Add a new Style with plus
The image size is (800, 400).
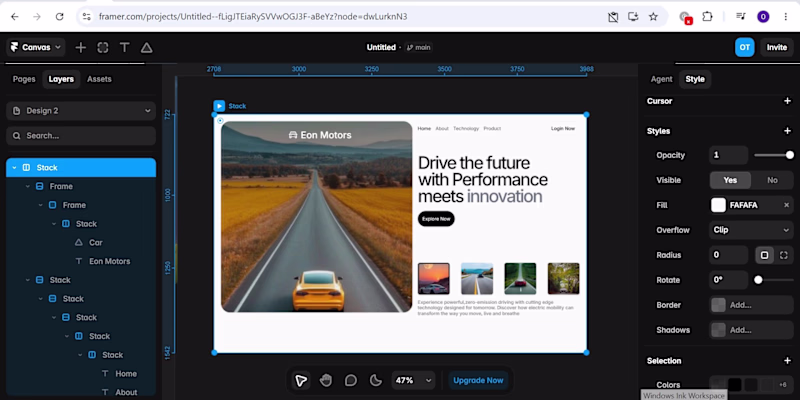(787, 131)
